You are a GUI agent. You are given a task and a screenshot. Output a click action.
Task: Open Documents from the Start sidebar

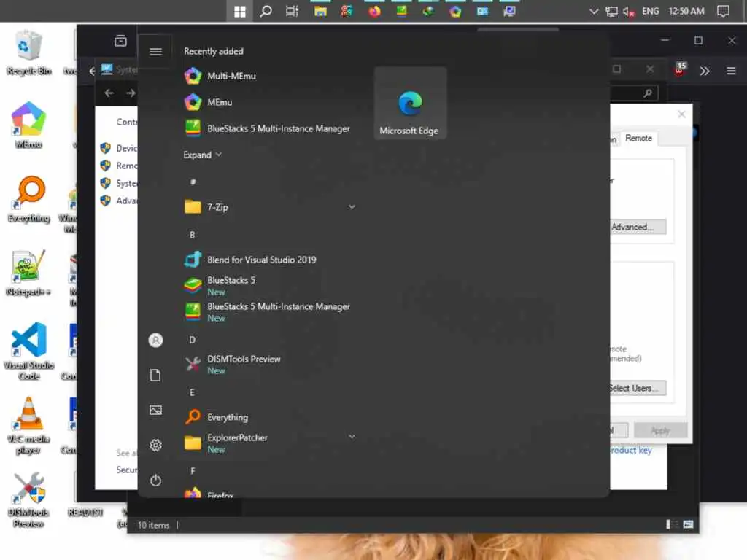tap(155, 376)
